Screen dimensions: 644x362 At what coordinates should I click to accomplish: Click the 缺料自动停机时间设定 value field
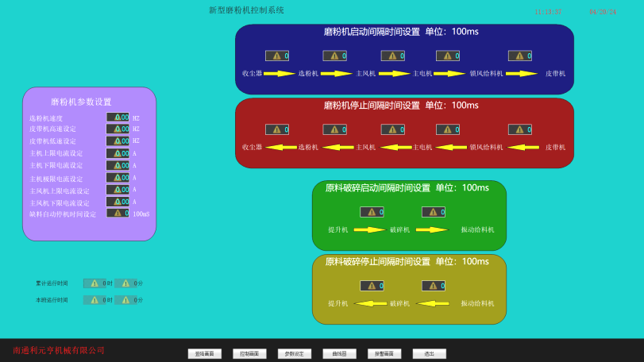tap(118, 213)
